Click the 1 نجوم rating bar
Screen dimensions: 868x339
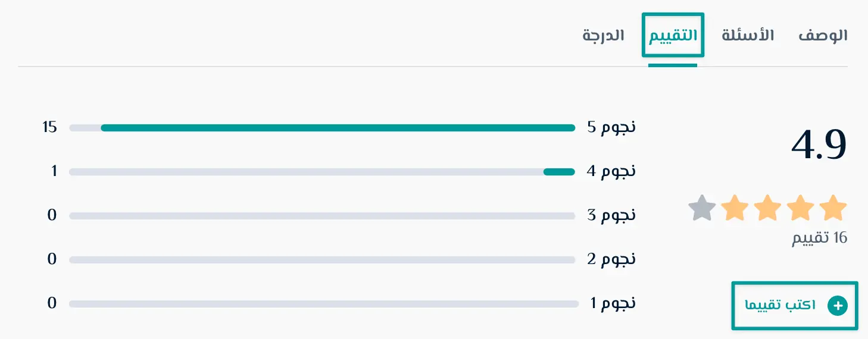click(324, 304)
